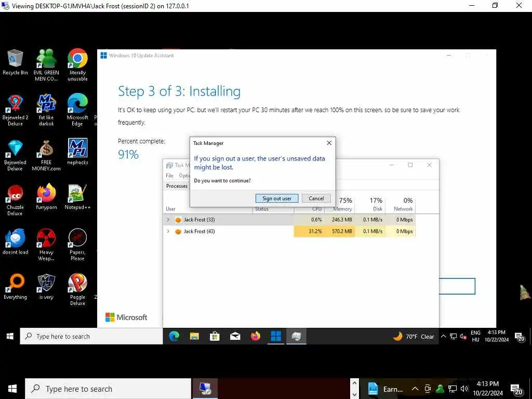The height and width of the screenshot is (399, 532).
Task: Click the remote taskbar search box
Action: click(x=91, y=336)
